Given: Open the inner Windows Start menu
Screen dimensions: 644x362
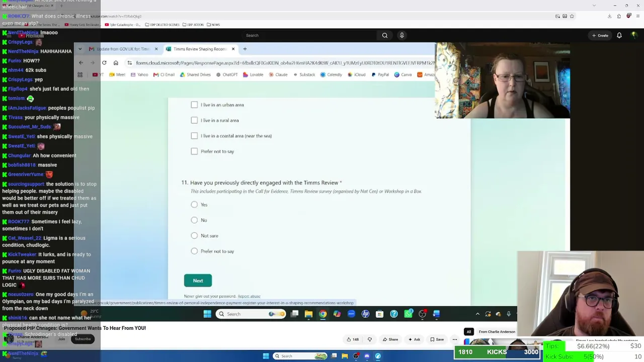Looking at the screenshot, I should pyautogui.click(x=207, y=314).
